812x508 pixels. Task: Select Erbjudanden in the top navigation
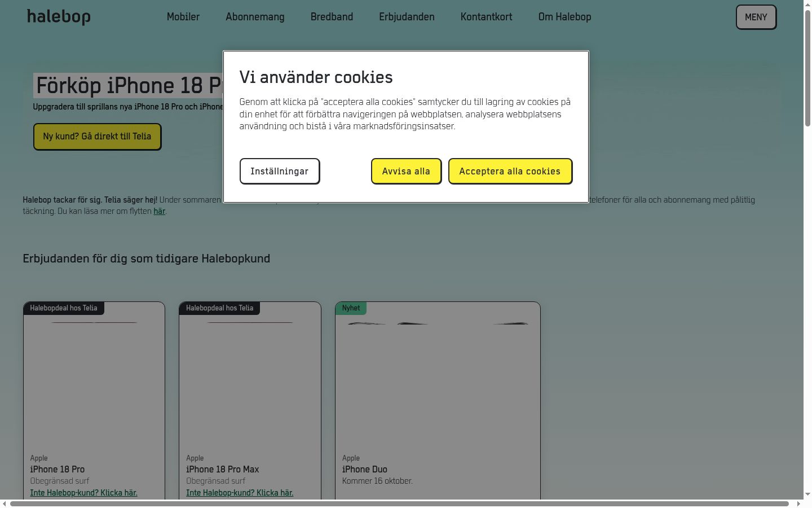pos(407,17)
